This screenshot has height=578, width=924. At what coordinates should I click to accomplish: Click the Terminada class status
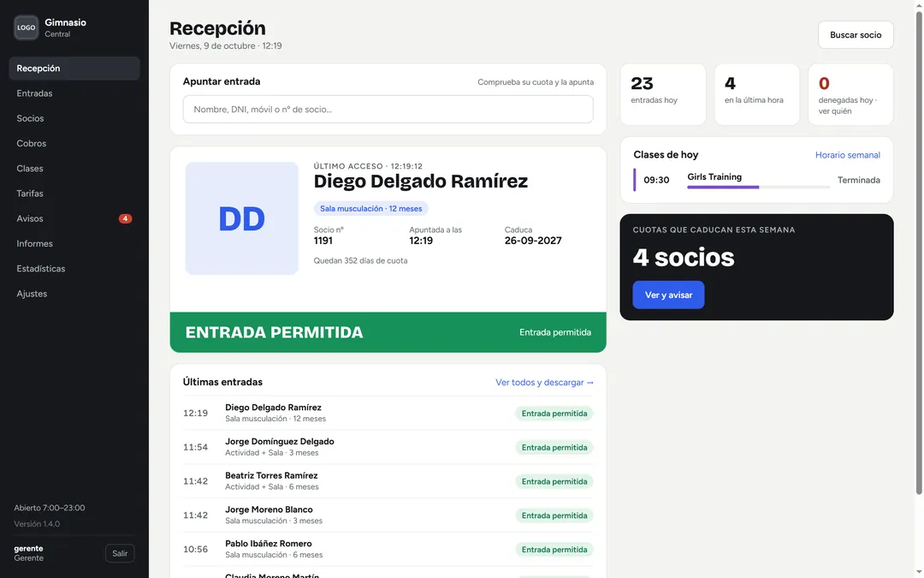(x=859, y=181)
